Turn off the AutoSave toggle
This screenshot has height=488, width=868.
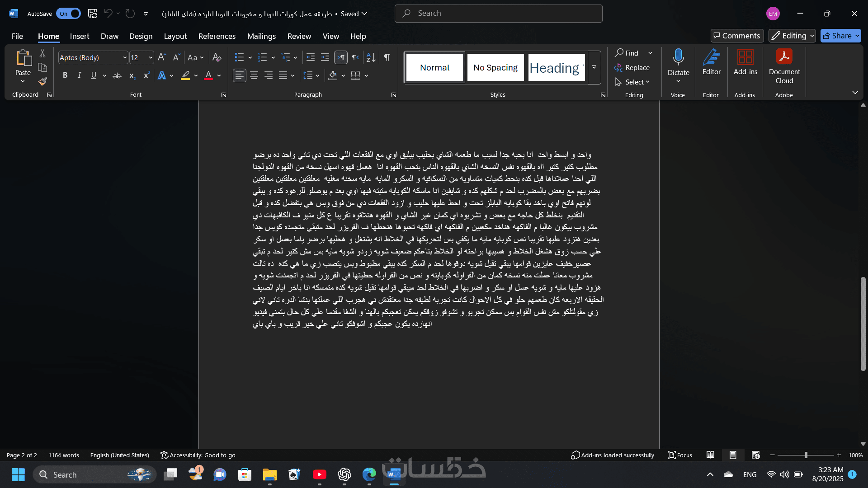(x=68, y=14)
